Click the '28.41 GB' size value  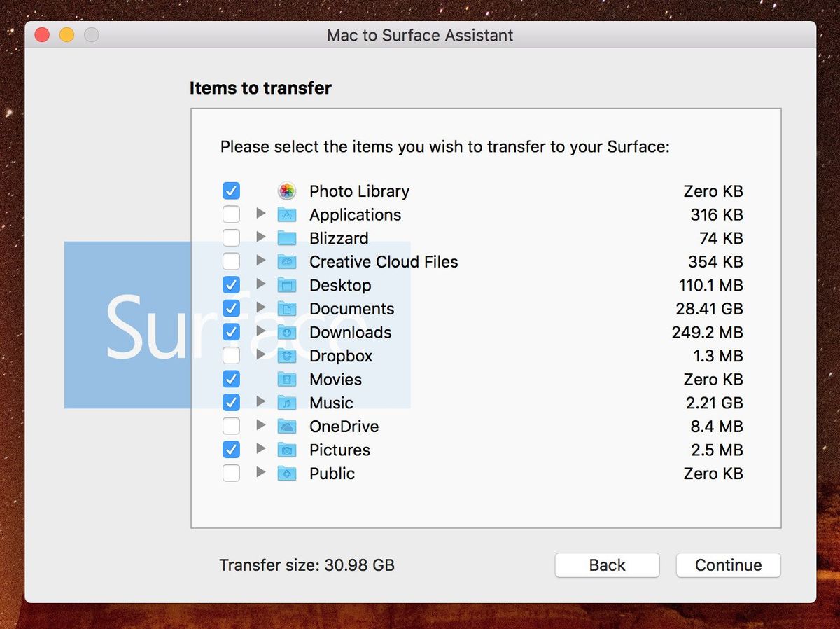point(710,309)
